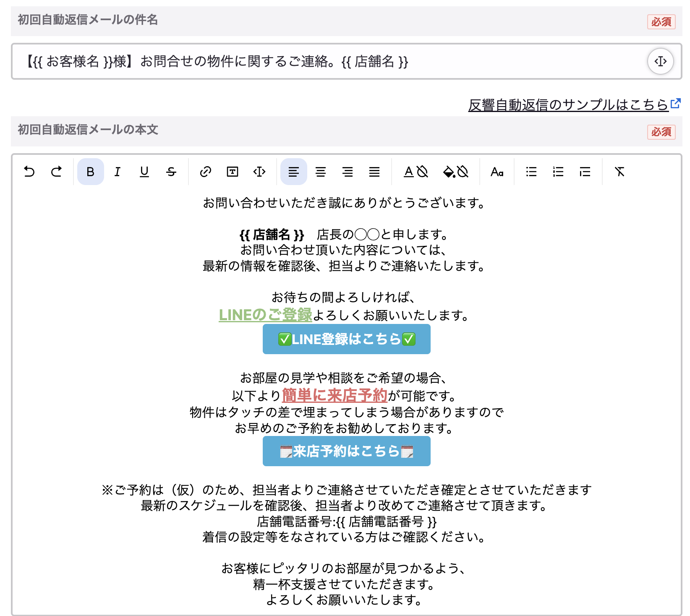Click the LINEのご登録 green link
The height and width of the screenshot is (616, 690).
tap(266, 315)
